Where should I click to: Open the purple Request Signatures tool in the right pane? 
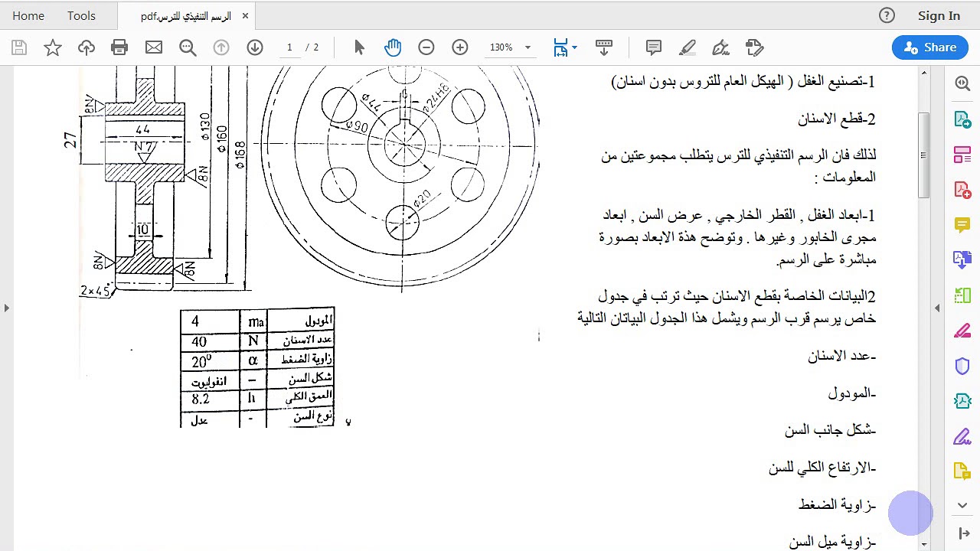point(962,436)
